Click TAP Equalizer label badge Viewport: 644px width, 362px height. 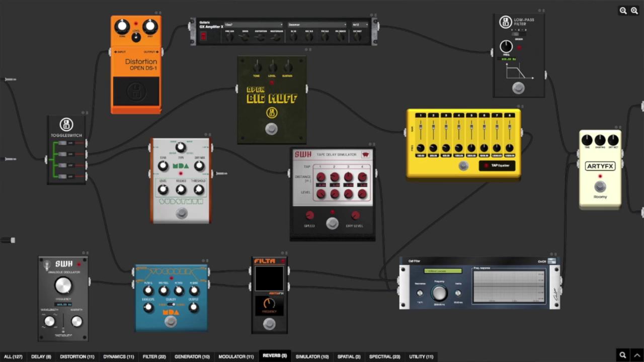497,165
